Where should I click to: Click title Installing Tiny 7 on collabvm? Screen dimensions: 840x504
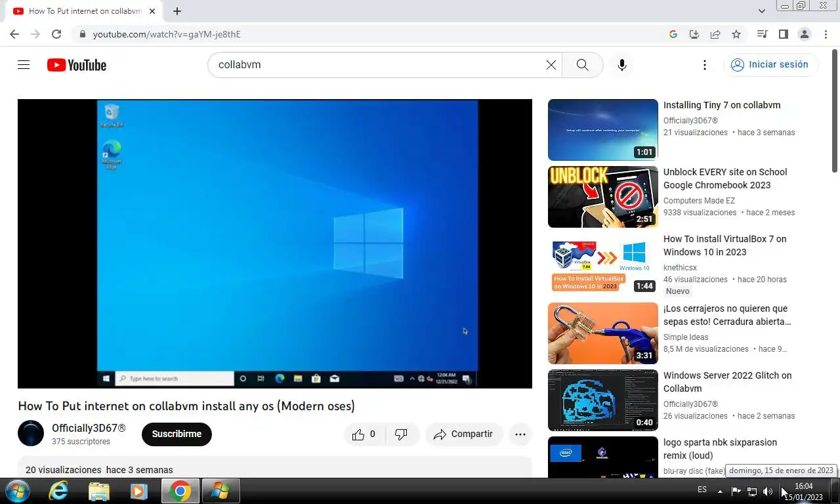point(722,105)
